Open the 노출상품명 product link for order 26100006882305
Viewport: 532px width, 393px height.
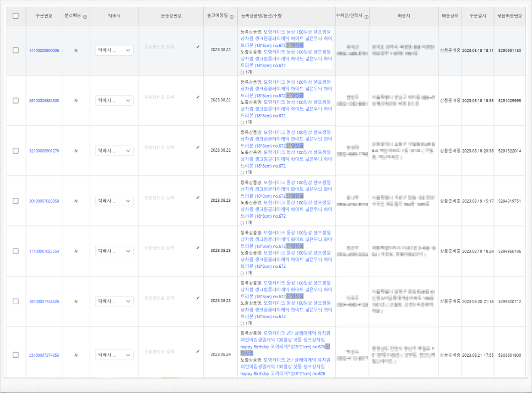point(286,109)
